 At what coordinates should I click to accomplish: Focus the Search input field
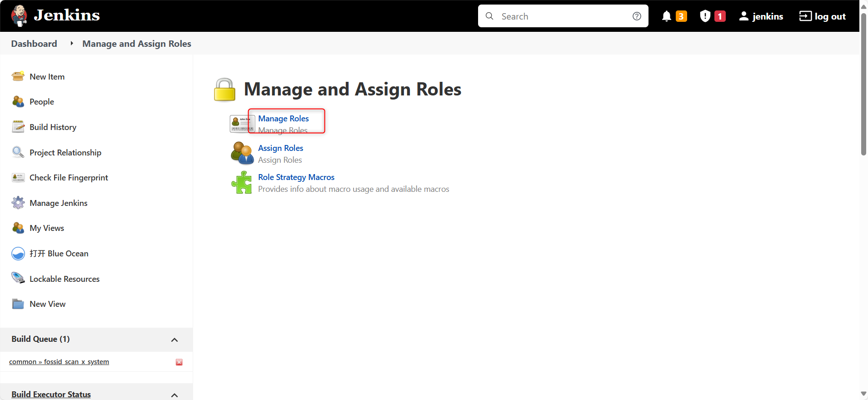[564, 16]
